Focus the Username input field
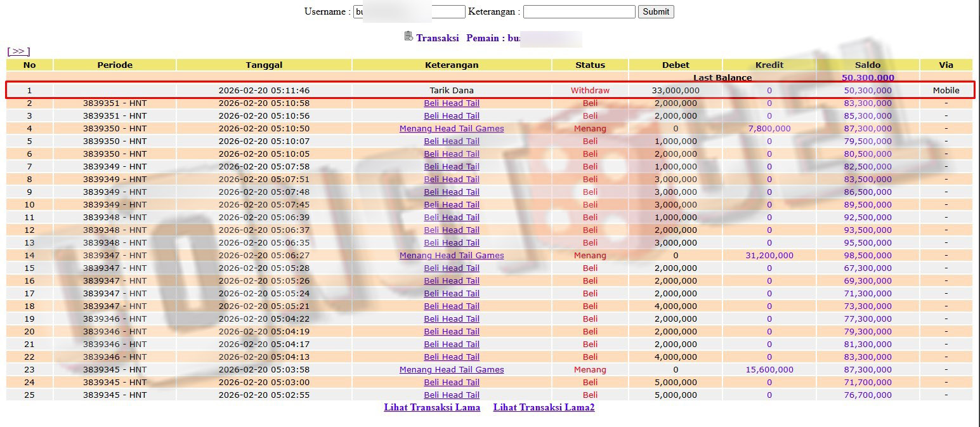The height and width of the screenshot is (427, 980). click(x=409, y=11)
